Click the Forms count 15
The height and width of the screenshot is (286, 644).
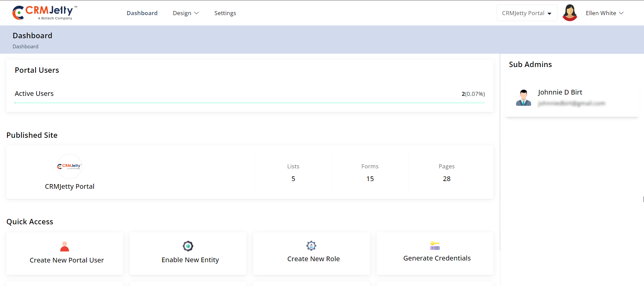tap(370, 179)
